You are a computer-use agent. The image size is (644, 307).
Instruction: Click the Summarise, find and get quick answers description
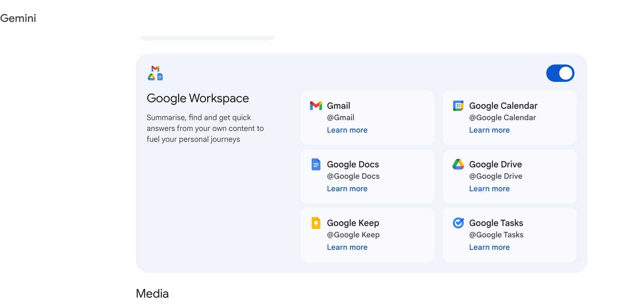205,128
